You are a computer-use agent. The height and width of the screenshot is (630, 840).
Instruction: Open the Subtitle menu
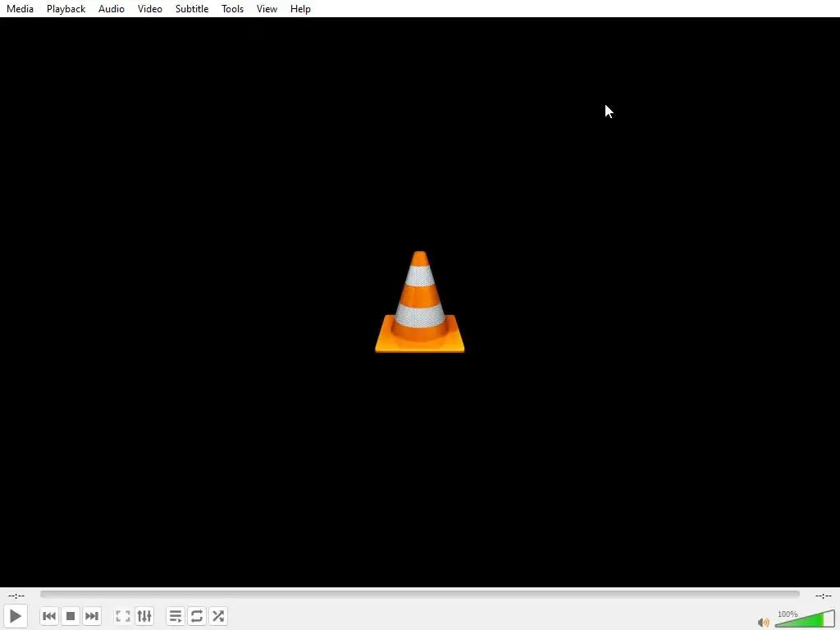pyautogui.click(x=192, y=8)
